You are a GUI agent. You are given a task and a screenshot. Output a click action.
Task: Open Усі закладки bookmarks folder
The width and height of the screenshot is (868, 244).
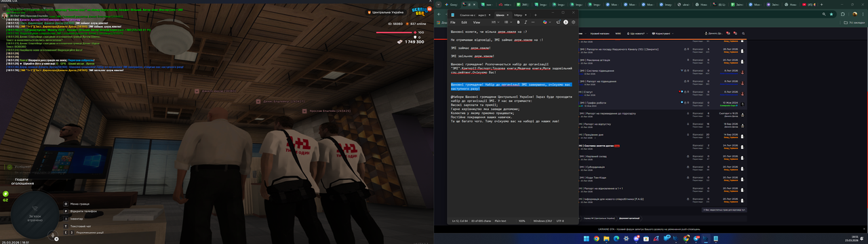[854, 22]
